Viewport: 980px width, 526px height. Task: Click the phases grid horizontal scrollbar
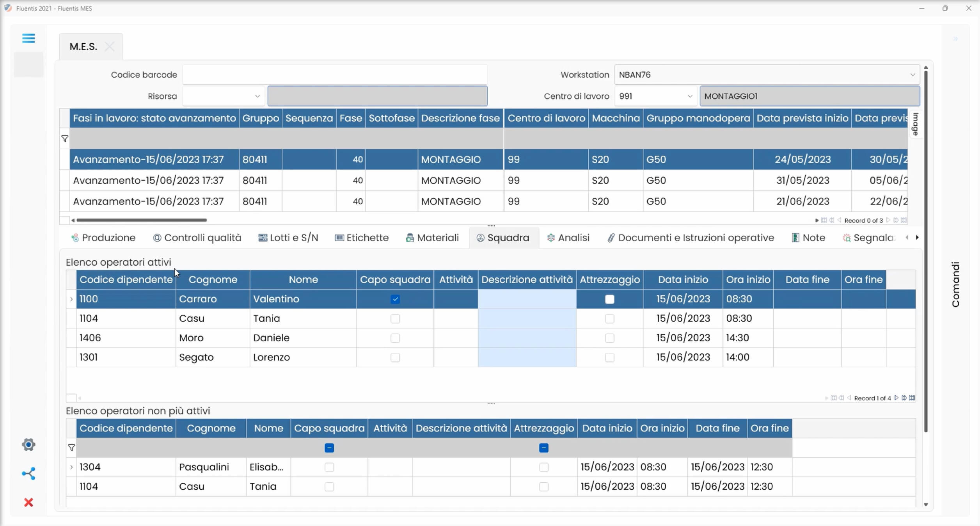(142, 220)
